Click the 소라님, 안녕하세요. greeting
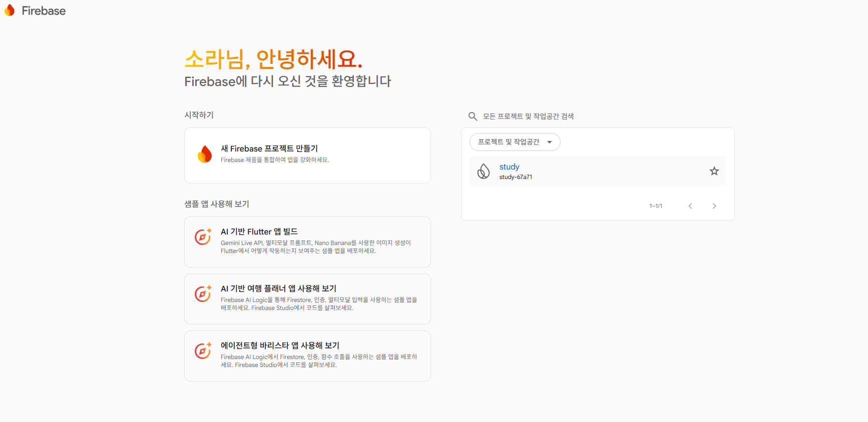 coord(273,59)
